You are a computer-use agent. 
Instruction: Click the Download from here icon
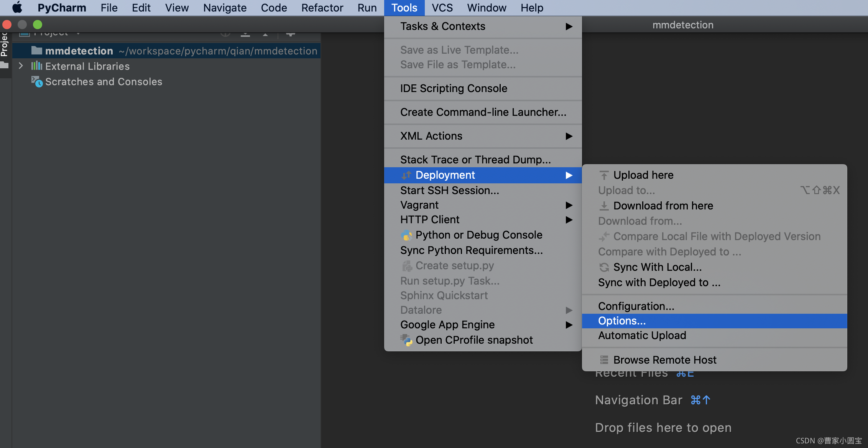pyautogui.click(x=604, y=206)
